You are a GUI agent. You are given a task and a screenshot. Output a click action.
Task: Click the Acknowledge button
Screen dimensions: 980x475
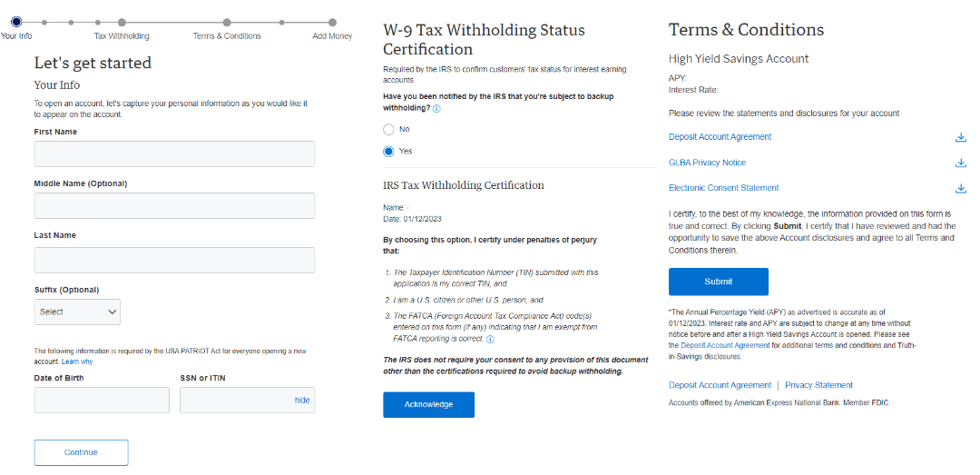(x=428, y=404)
